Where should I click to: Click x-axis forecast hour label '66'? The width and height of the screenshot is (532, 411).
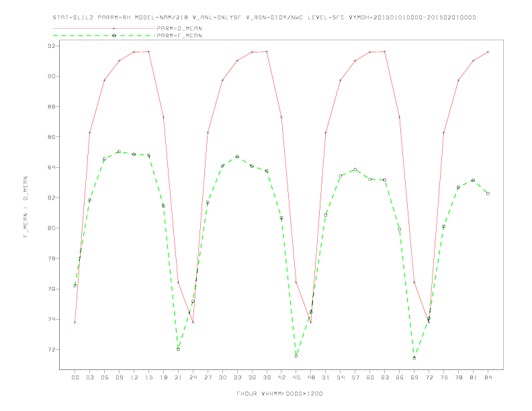click(400, 377)
